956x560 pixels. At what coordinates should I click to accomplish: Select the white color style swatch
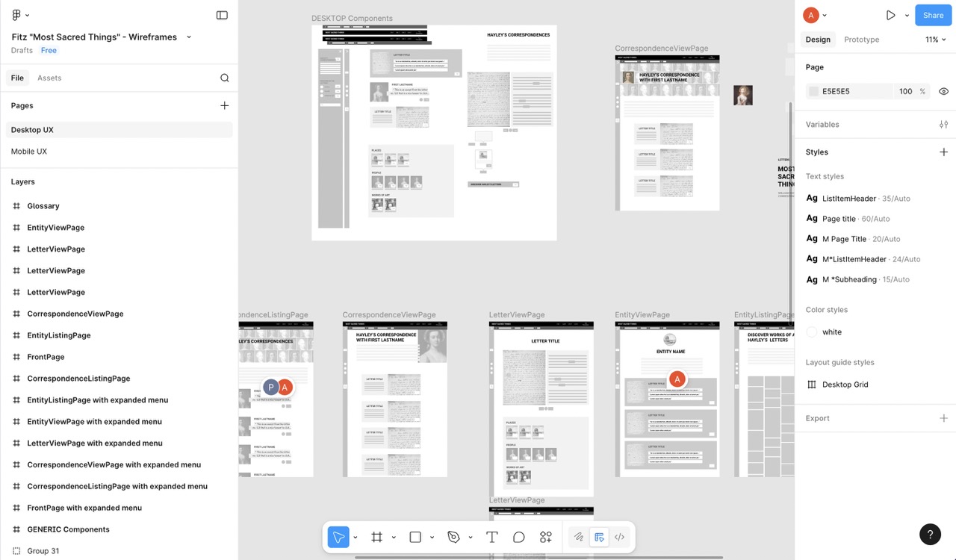[x=811, y=332]
